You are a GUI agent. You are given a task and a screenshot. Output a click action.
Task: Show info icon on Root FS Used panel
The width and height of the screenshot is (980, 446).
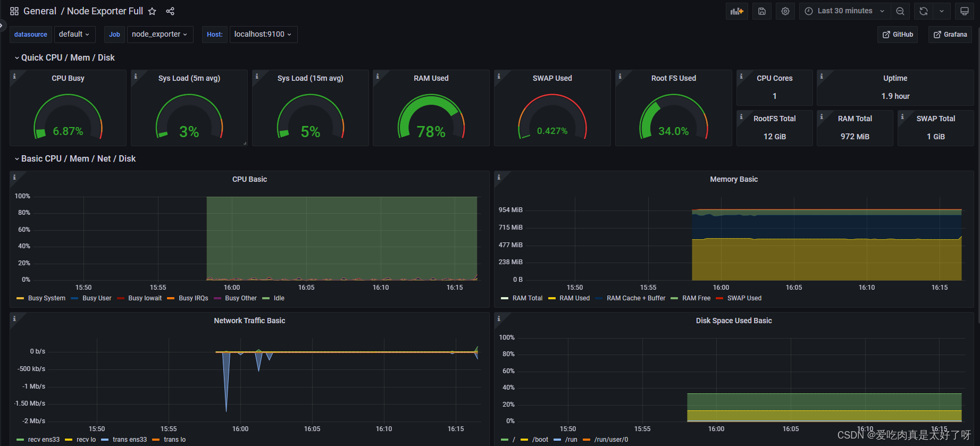click(620, 76)
